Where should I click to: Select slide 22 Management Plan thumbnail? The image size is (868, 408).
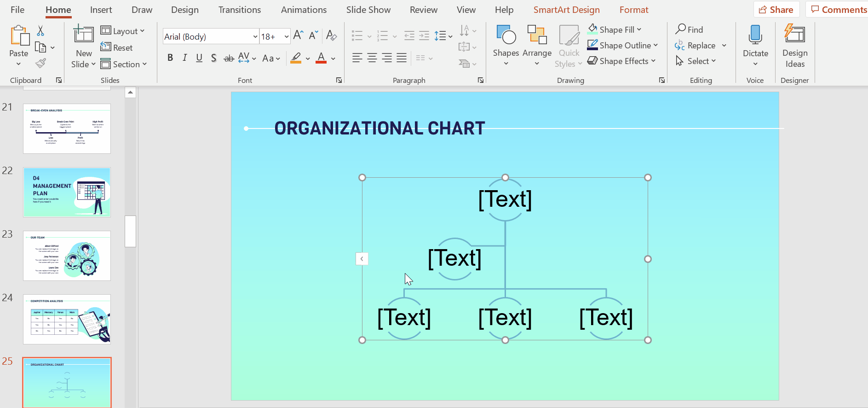click(67, 192)
